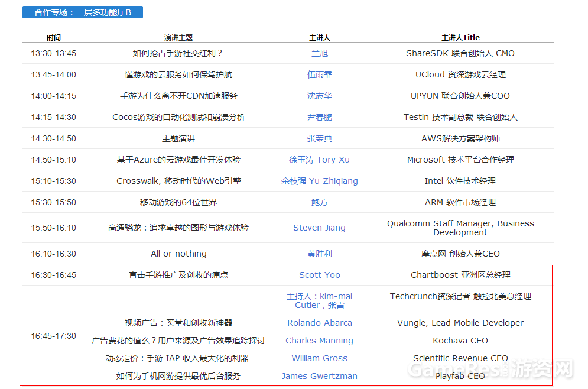
Task: Select the 13:30-13:45 time cell
Action: (54, 53)
